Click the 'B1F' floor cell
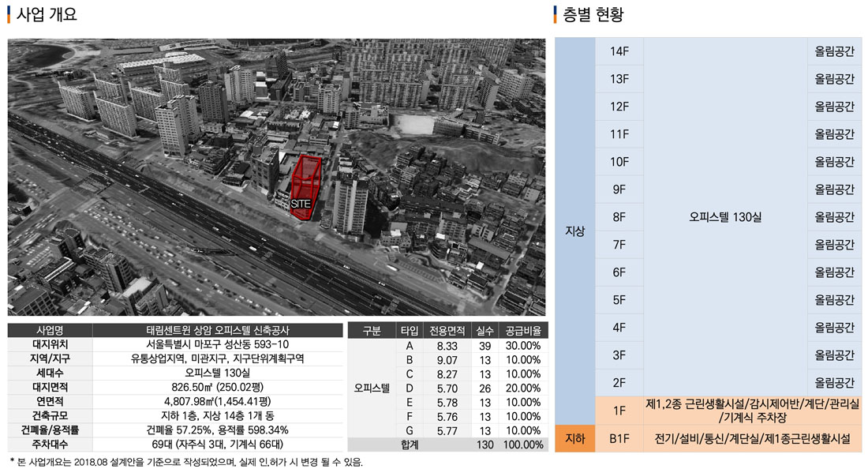Viewport: 868px width, 469px height. coord(619,438)
